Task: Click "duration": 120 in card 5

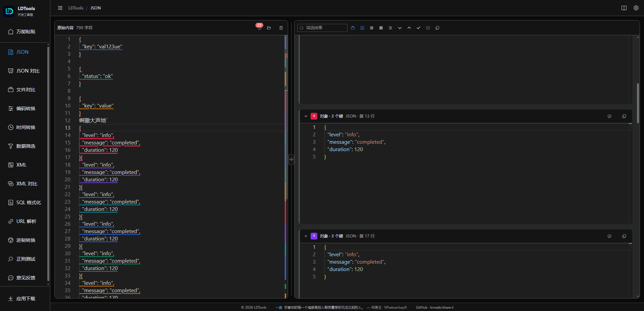Action: pyautogui.click(x=345, y=269)
